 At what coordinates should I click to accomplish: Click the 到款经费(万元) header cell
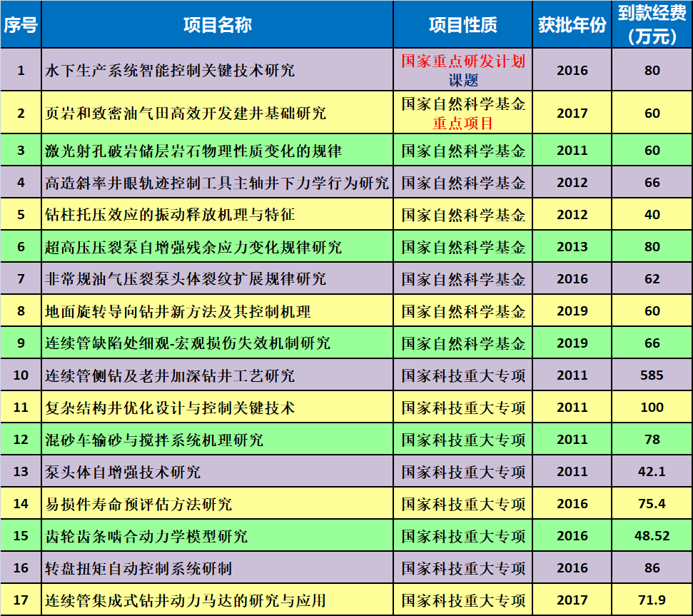pyautogui.click(x=652, y=25)
